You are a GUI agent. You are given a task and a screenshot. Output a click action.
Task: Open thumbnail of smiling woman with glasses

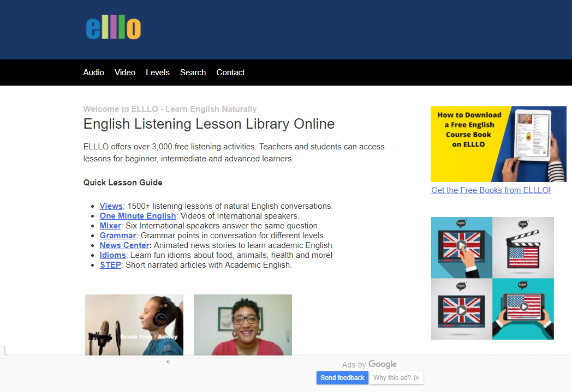(243, 325)
